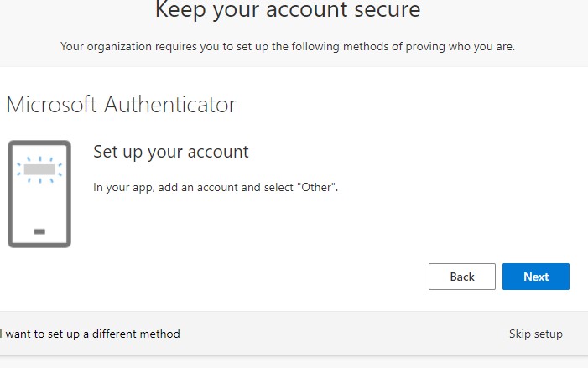The height and width of the screenshot is (368, 588).
Task: Click the 'Set up your account' heading
Action: pyautogui.click(x=170, y=152)
